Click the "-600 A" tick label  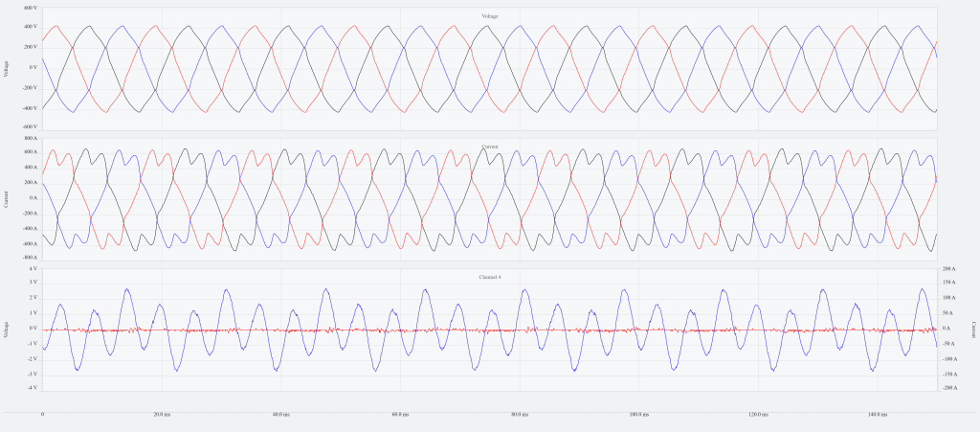point(31,244)
